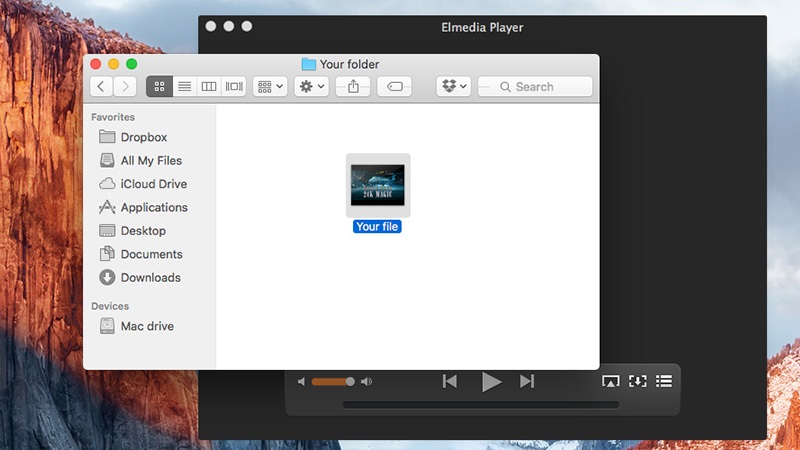The height and width of the screenshot is (450, 800).
Task: Go forward in Finder history
Action: pos(125,86)
